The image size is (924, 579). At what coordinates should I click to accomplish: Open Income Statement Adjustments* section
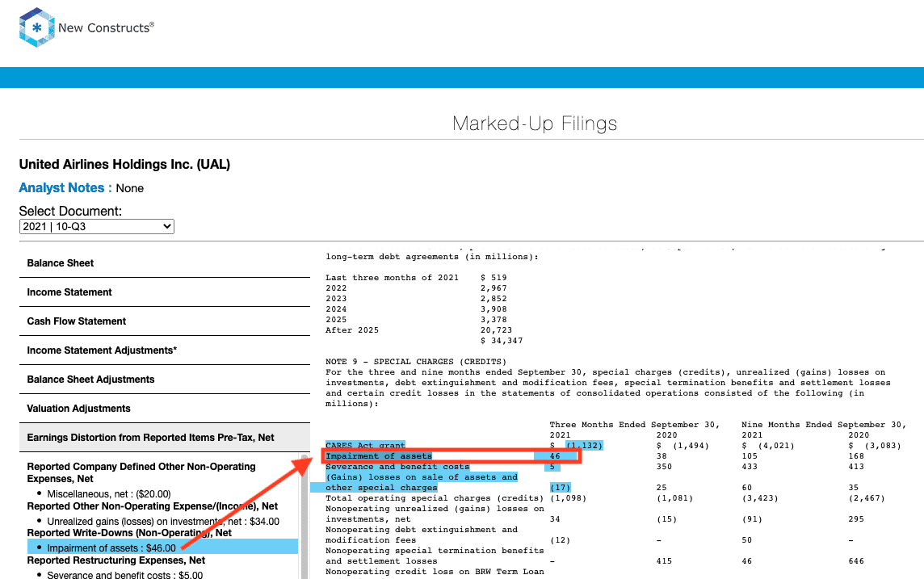point(165,350)
